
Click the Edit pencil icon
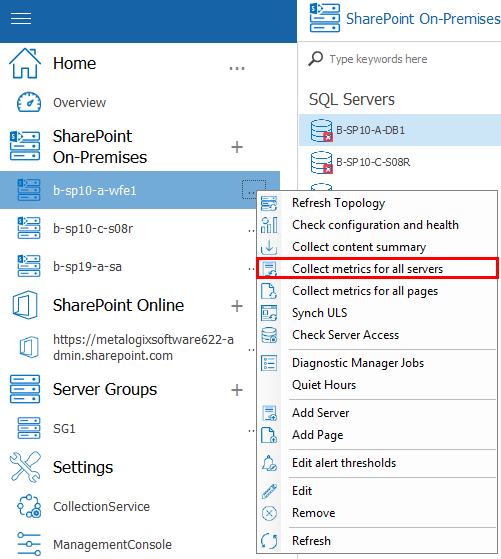(269, 491)
